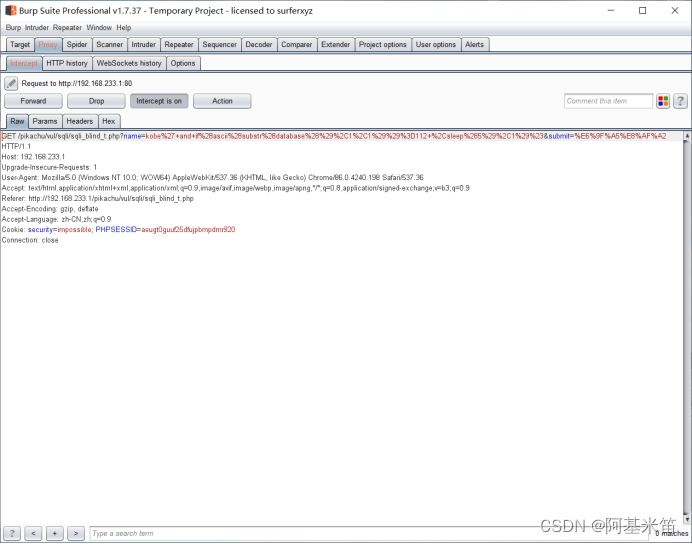This screenshot has height=544, width=692.
Task: Switch to the Intruder tool tab
Action: 143,45
